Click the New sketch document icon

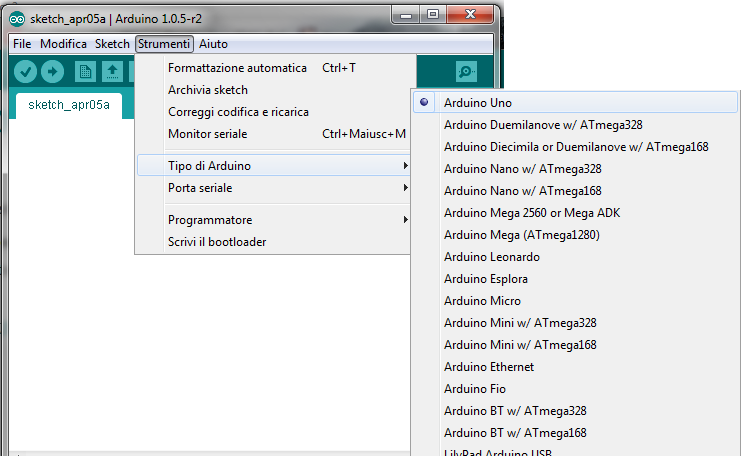coord(85,72)
